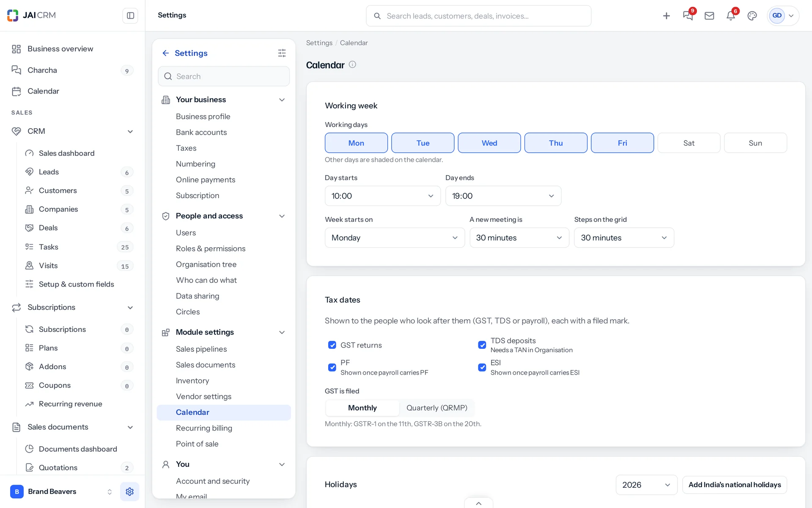Click the global search field
812x508 pixels.
tap(478, 16)
